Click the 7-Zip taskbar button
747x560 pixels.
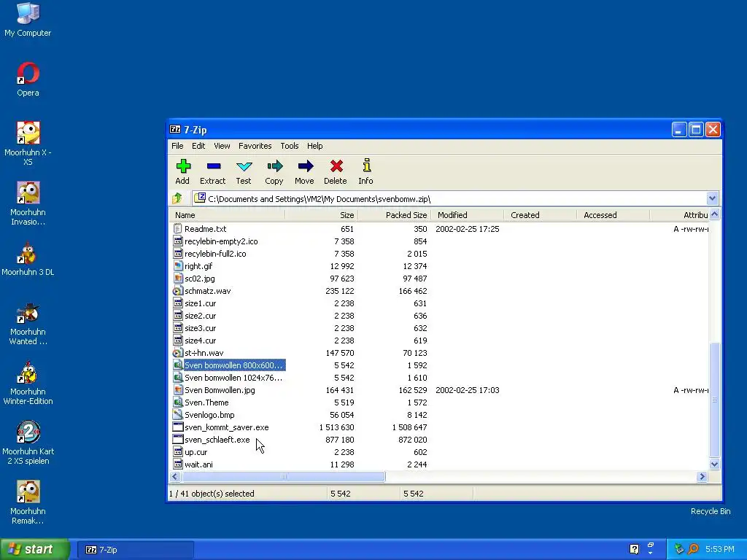[x=135, y=550]
